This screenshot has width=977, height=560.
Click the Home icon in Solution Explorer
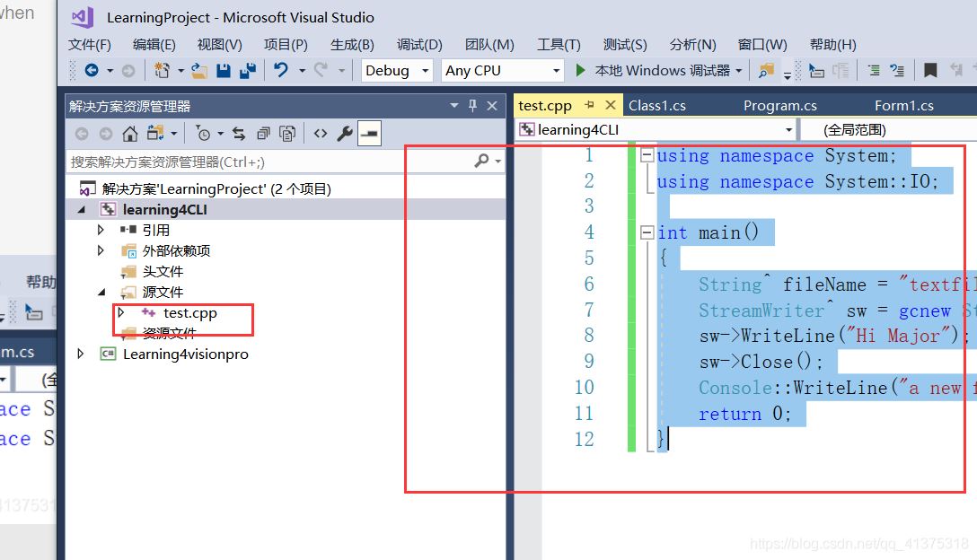pos(129,134)
